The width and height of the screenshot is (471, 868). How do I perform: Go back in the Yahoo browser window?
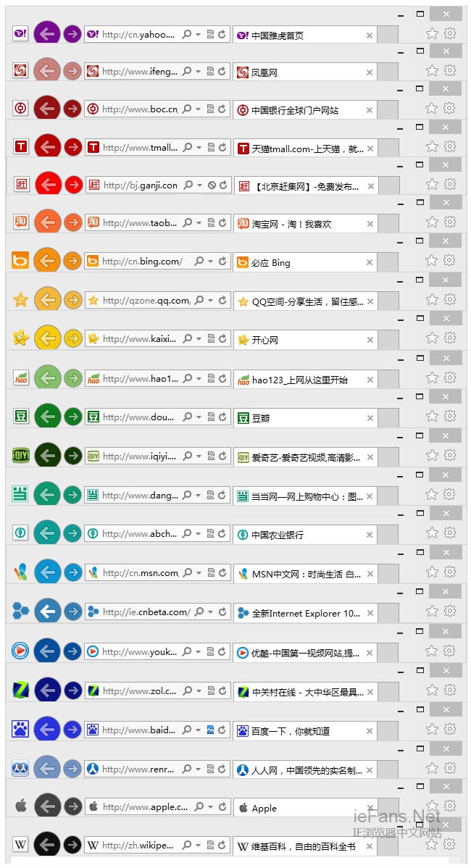[47, 33]
